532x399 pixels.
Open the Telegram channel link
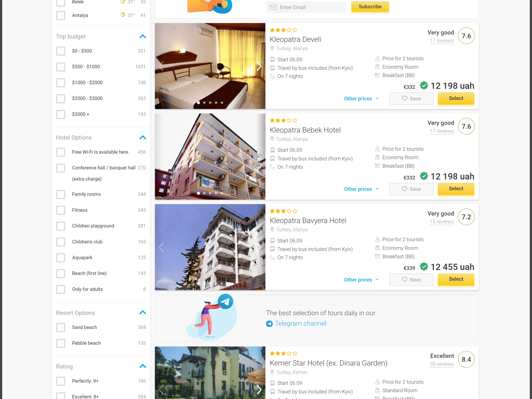[x=300, y=323]
